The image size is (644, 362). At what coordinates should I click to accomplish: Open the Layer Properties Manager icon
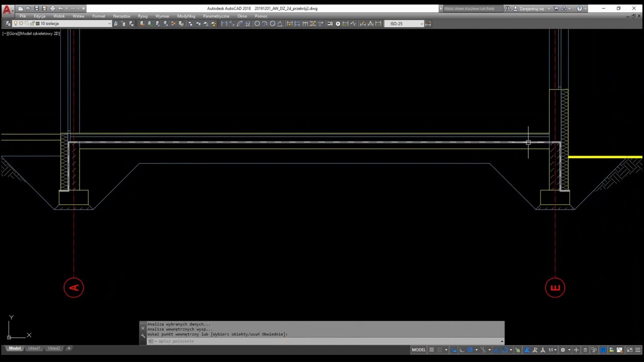tap(8, 24)
